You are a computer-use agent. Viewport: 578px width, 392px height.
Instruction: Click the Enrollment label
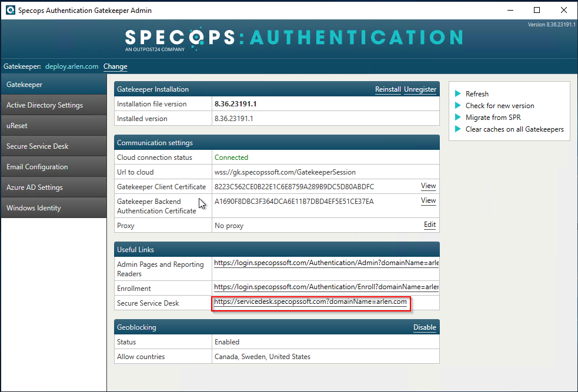pyautogui.click(x=134, y=289)
